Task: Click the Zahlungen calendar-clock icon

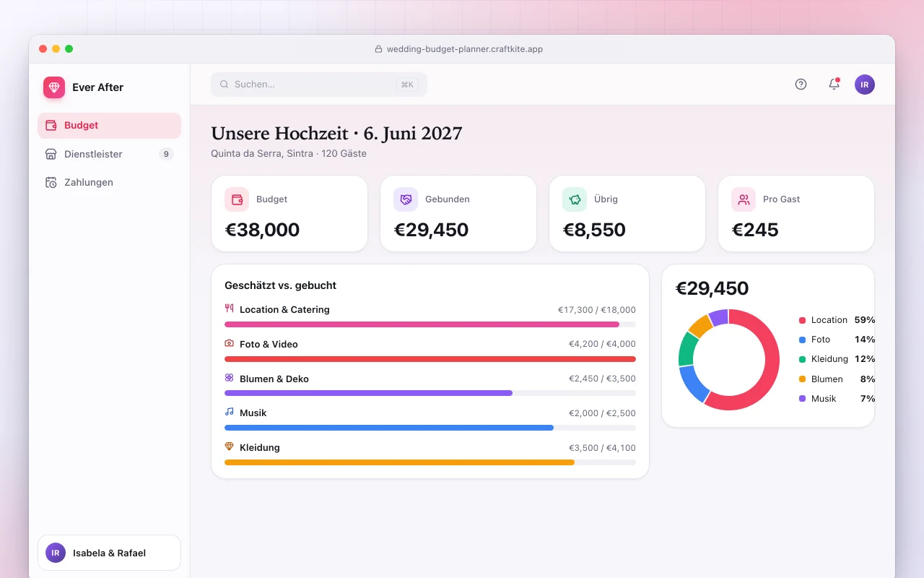Action: click(x=51, y=182)
